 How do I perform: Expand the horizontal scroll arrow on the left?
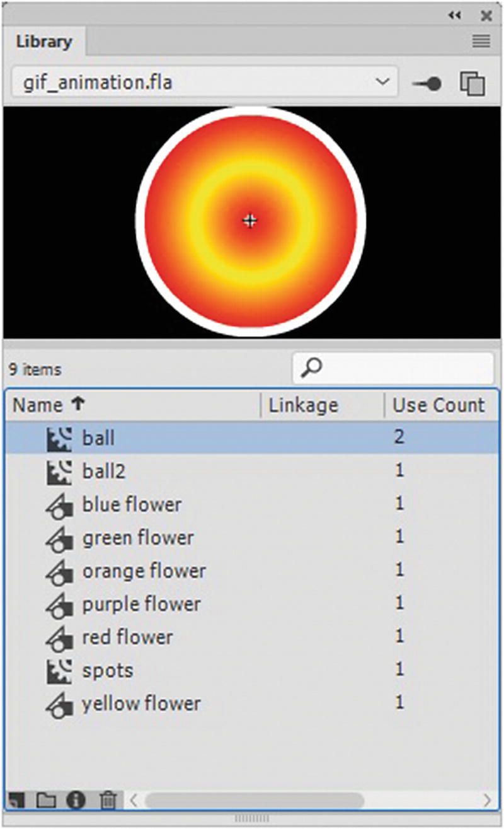click(x=134, y=799)
